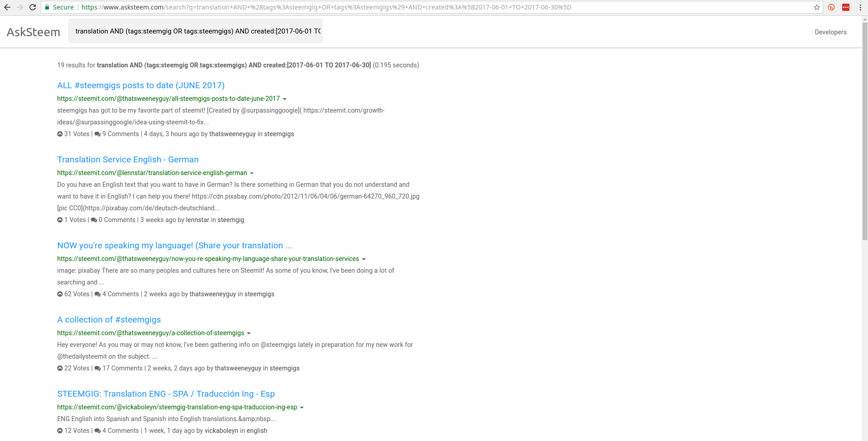The height and width of the screenshot is (441, 868).
Task: Open the Chrome three-dot menu
Action: pos(860,7)
